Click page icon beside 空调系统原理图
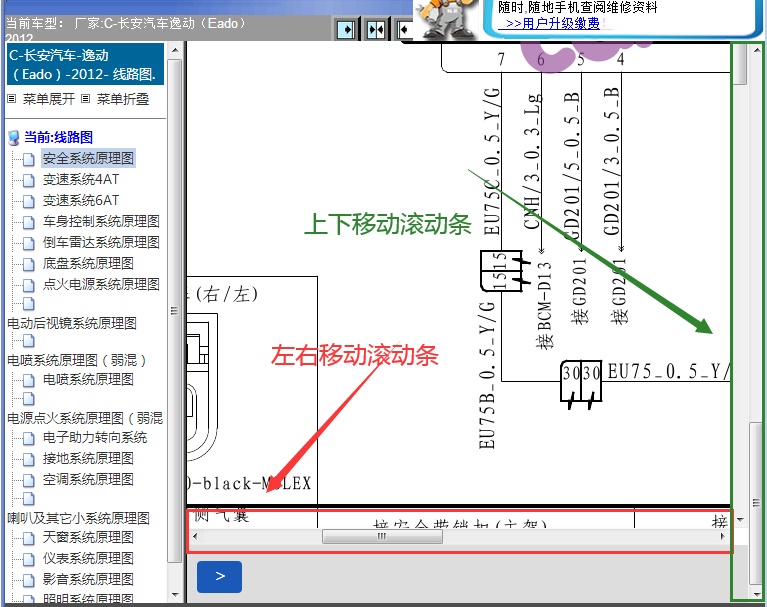The width and height of the screenshot is (767, 607). [29, 480]
